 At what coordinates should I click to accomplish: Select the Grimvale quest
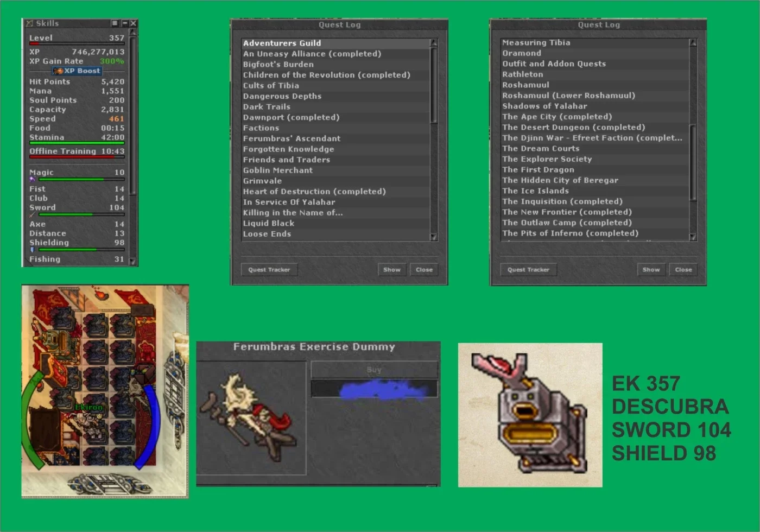[x=335, y=181]
